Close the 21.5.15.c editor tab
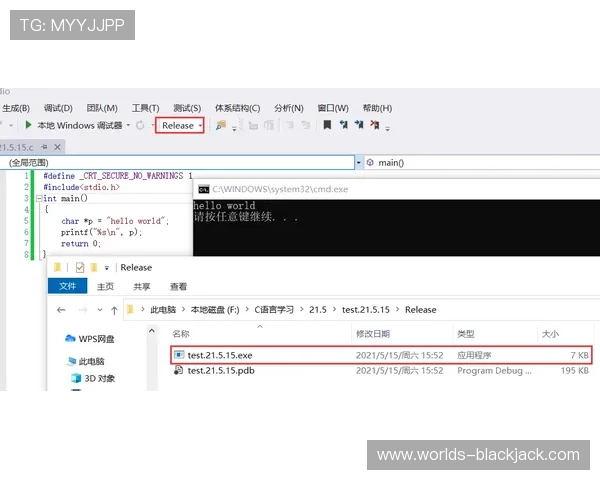The height and width of the screenshot is (480, 600). (x=57, y=147)
